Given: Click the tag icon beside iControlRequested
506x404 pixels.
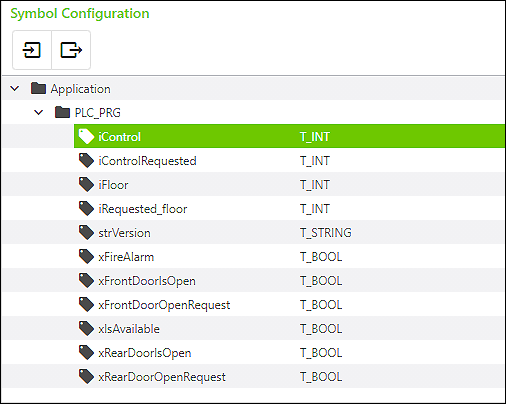Looking at the screenshot, I should click(86, 161).
